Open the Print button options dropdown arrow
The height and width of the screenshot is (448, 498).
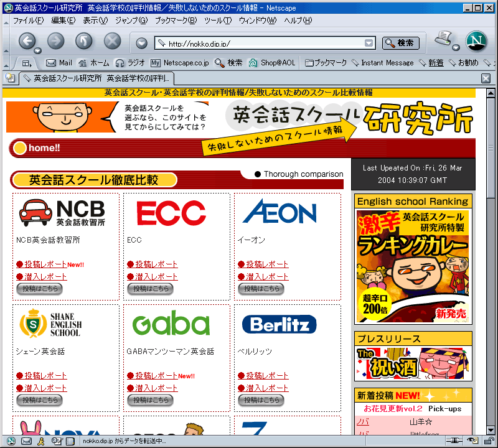tap(456, 48)
